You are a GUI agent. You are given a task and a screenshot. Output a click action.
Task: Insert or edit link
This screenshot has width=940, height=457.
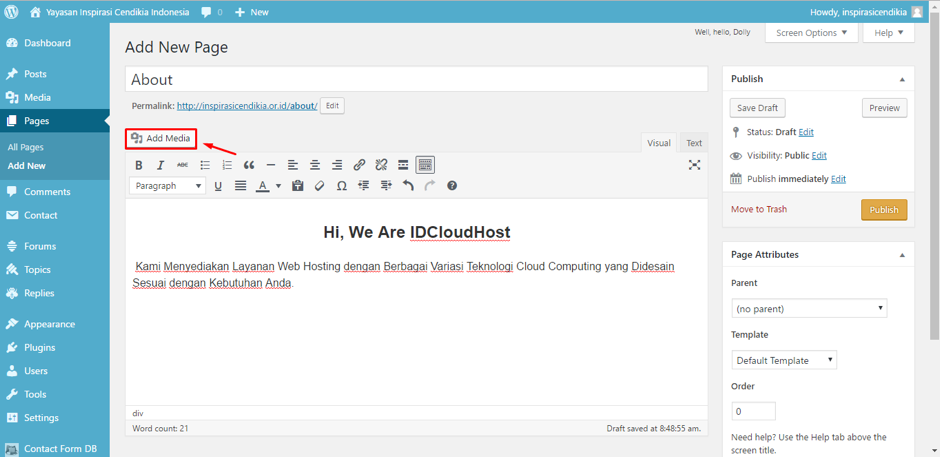[359, 165]
